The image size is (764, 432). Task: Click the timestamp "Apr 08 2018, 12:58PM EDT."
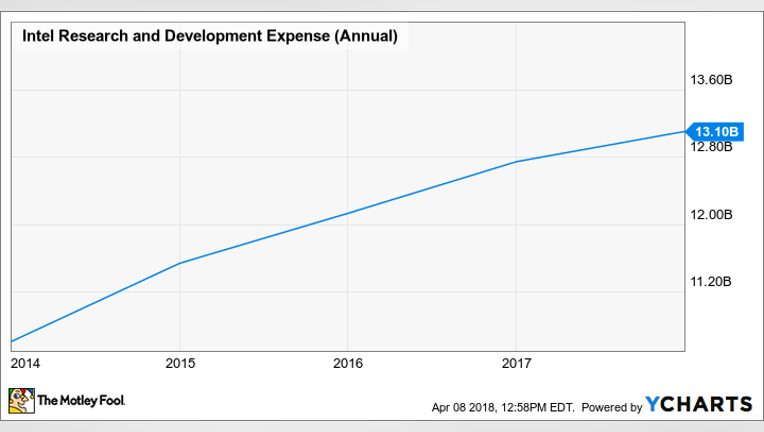click(503, 407)
